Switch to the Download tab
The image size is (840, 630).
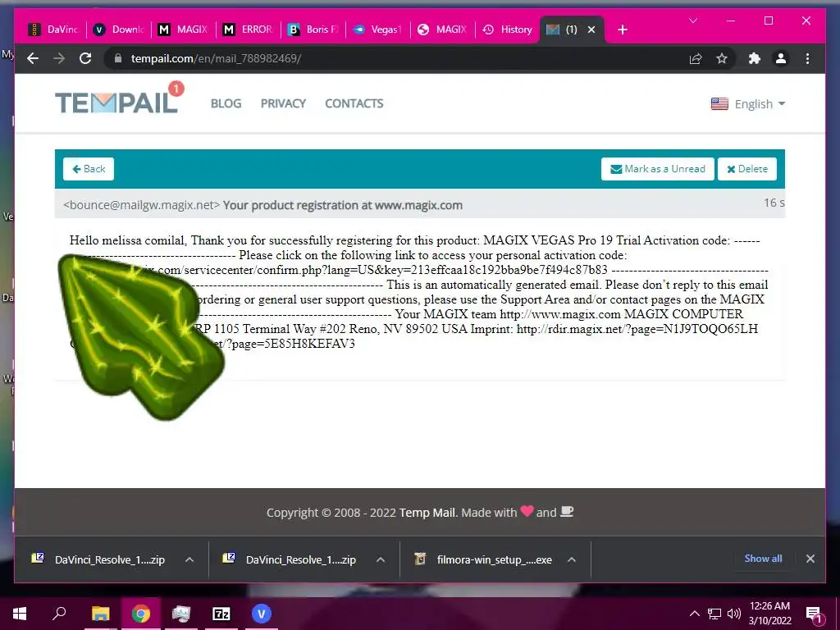(x=120, y=30)
